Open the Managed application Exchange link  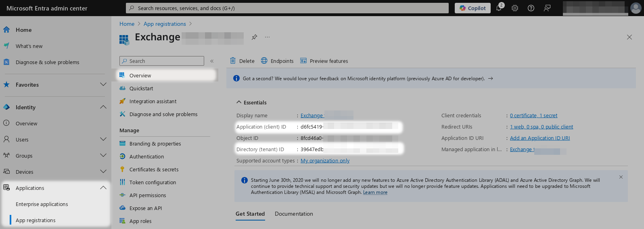pyautogui.click(x=522, y=149)
